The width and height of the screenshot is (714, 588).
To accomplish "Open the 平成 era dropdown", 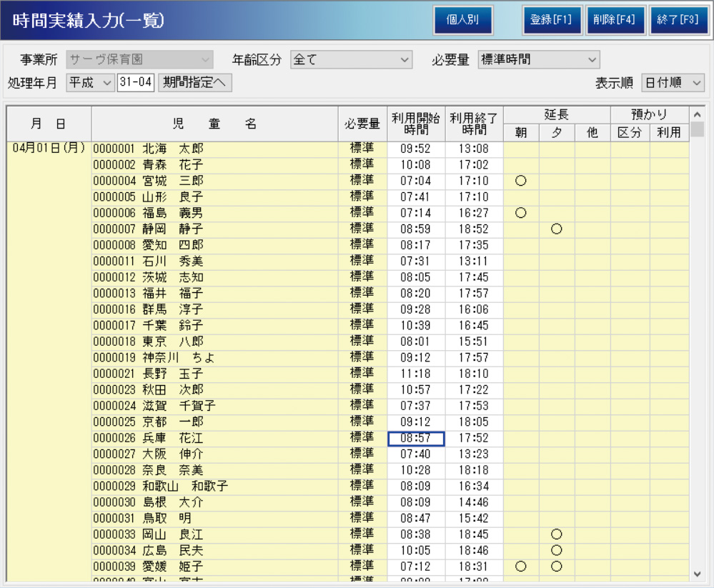I will click(90, 82).
